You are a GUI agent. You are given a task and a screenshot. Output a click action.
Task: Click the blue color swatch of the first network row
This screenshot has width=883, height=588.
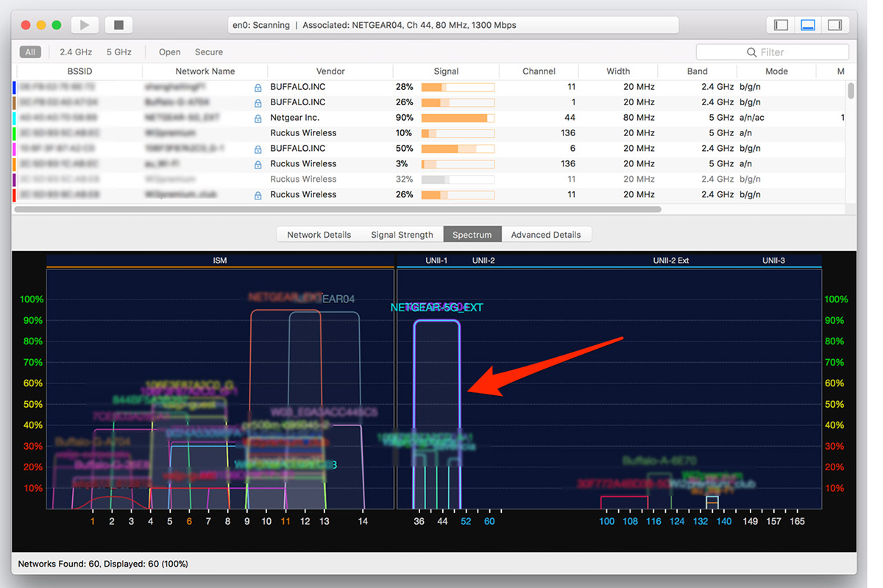(x=15, y=88)
